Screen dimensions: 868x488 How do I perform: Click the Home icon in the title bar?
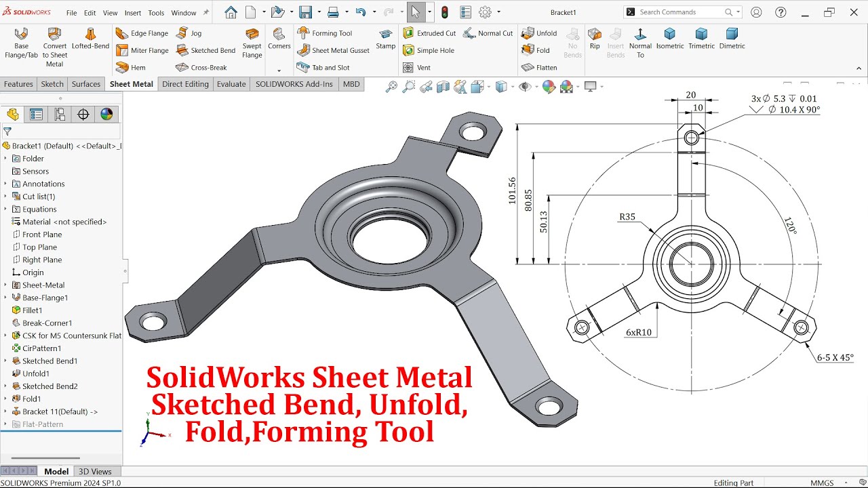[x=231, y=12]
